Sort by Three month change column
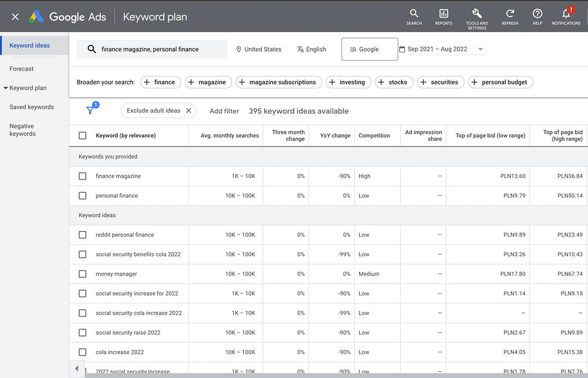Image resolution: width=588 pixels, height=378 pixels. pyautogui.click(x=288, y=136)
